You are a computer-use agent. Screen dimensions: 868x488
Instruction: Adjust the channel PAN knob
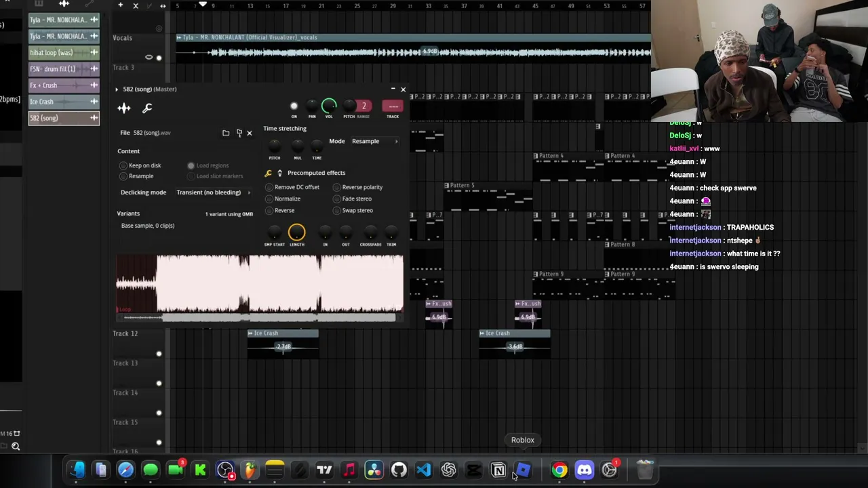[x=312, y=106]
